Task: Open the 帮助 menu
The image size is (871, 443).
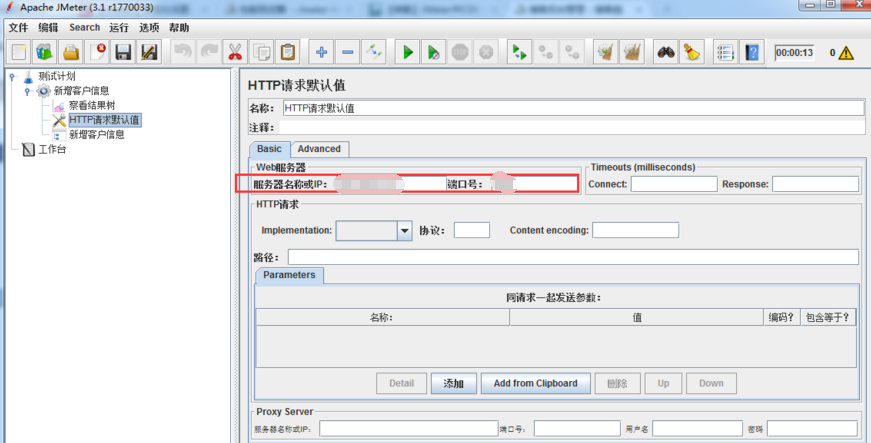Action: point(179,28)
